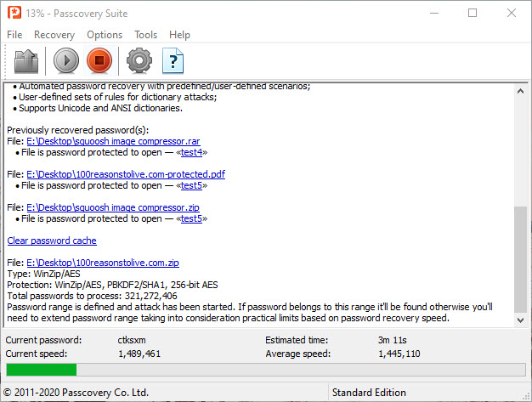Screen dimensions: 532x402
Task: Open the 100reasonstolive.com-protected.pdf link
Action: click(126, 174)
